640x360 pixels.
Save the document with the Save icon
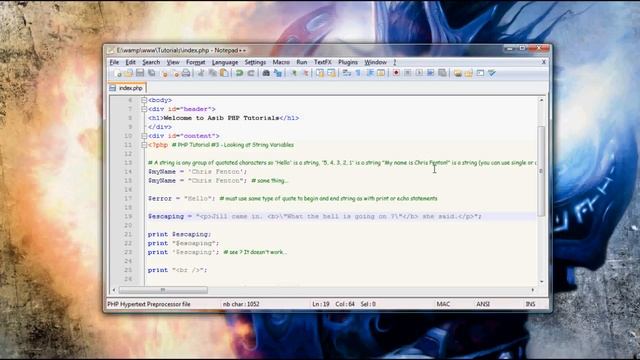tap(140, 73)
